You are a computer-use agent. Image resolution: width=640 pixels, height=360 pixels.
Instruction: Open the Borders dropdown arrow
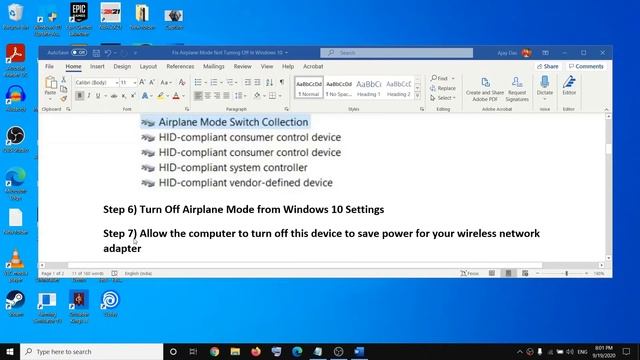tap(280, 96)
